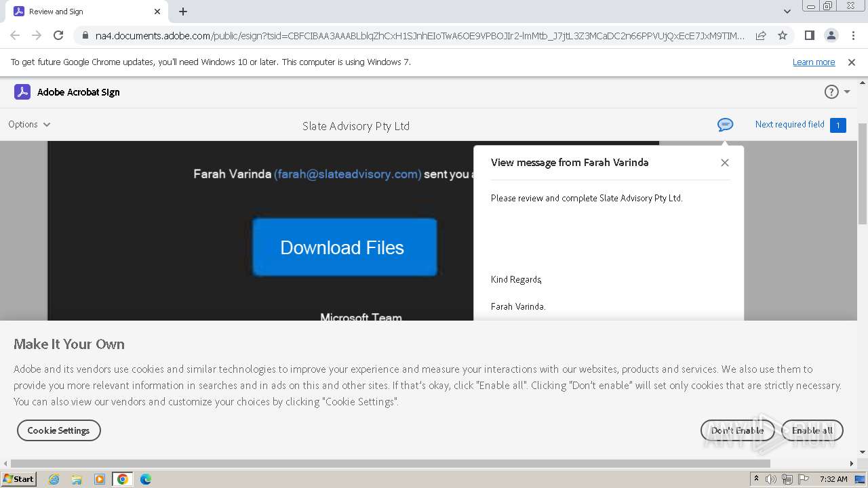Bookmark this page with the star icon
The image size is (868, 488).
(783, 35)
